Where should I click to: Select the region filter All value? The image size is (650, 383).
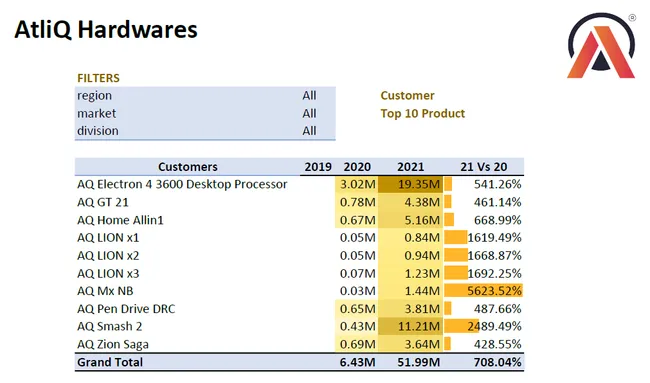coord(309,96)
